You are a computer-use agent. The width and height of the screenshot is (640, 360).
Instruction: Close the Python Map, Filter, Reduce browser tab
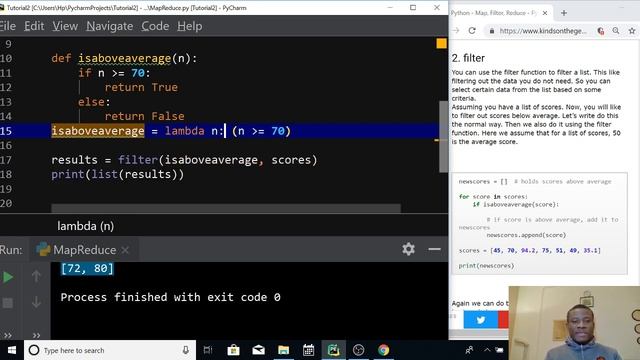(x=545, y=13)
